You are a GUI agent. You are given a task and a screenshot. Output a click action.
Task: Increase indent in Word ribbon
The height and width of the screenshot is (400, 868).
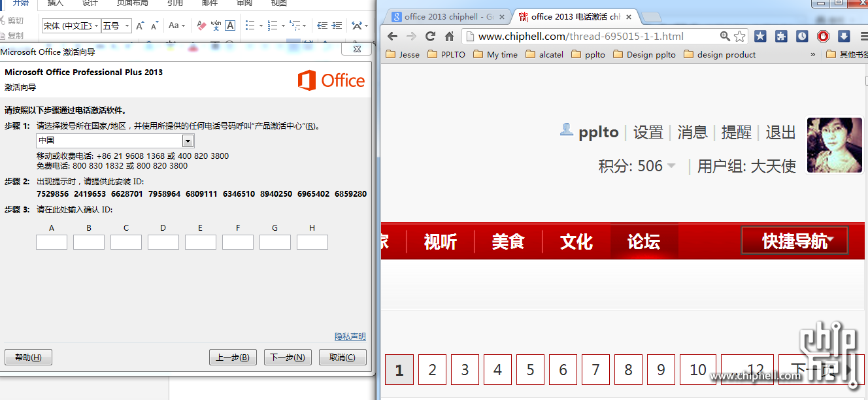[338, 26]
